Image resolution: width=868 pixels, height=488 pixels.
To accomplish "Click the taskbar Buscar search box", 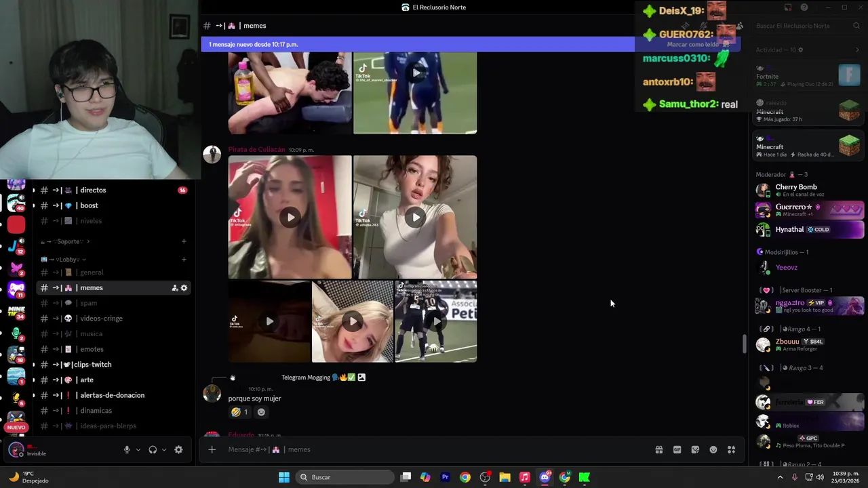I will (x=346, y=477).
